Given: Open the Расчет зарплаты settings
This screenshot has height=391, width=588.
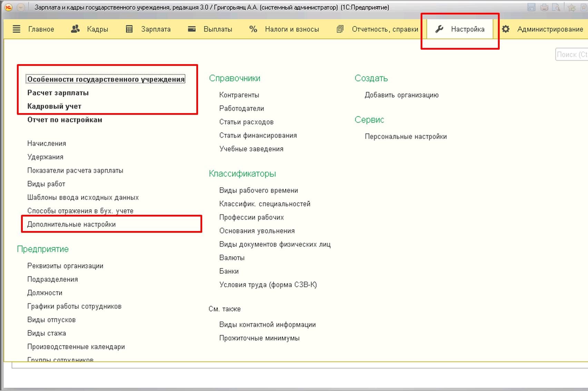Looking at the screenshot, I should pos(58,93).
